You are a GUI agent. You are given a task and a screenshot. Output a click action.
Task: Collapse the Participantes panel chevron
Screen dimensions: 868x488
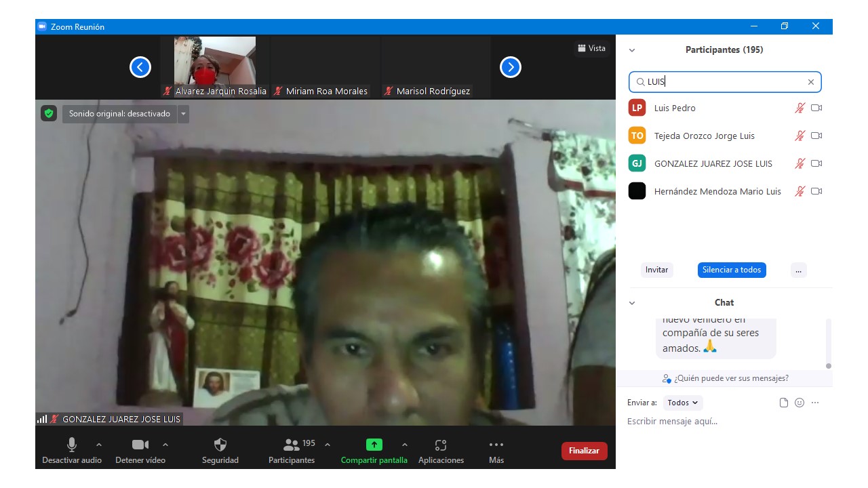pyautogui.click(x=632, y=50)
